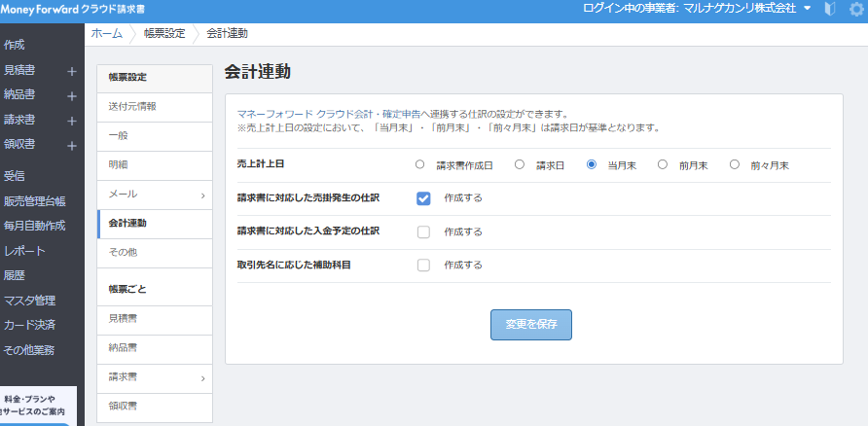Open レポート in the left sidebar
Viewport: 868px width, 426px height.
point(24,251)
